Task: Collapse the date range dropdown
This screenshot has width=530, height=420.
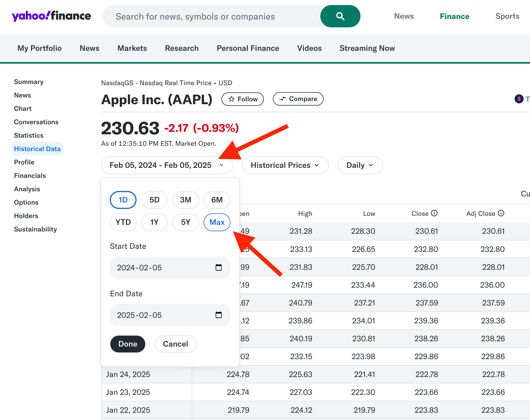Action: pyautogui.click(x=167, y=165)
